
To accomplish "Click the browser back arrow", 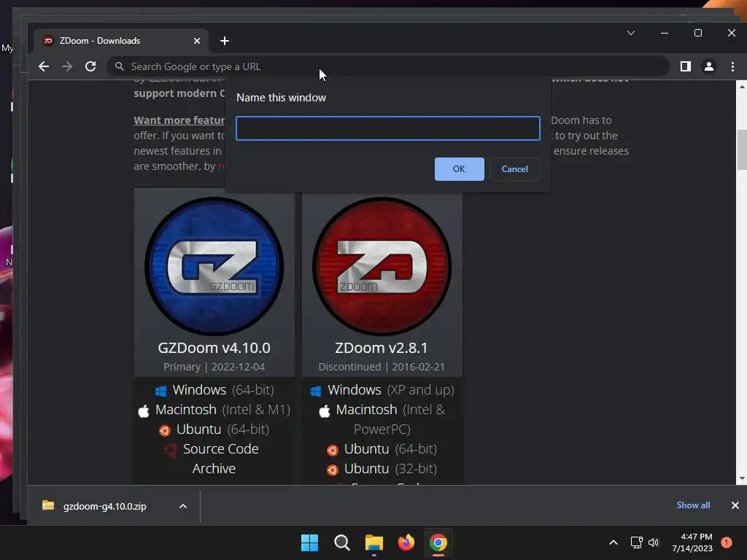I will [x=44, y=66].
